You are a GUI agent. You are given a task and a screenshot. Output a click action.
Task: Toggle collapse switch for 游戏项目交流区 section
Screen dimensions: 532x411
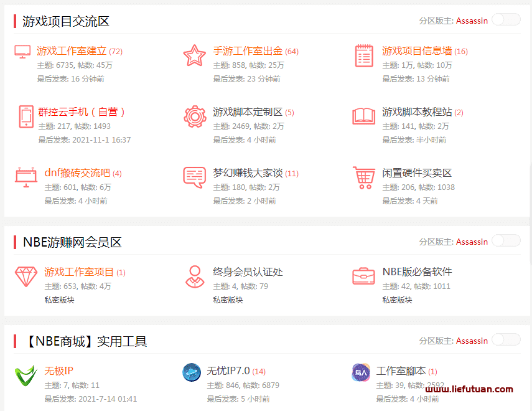505,20
